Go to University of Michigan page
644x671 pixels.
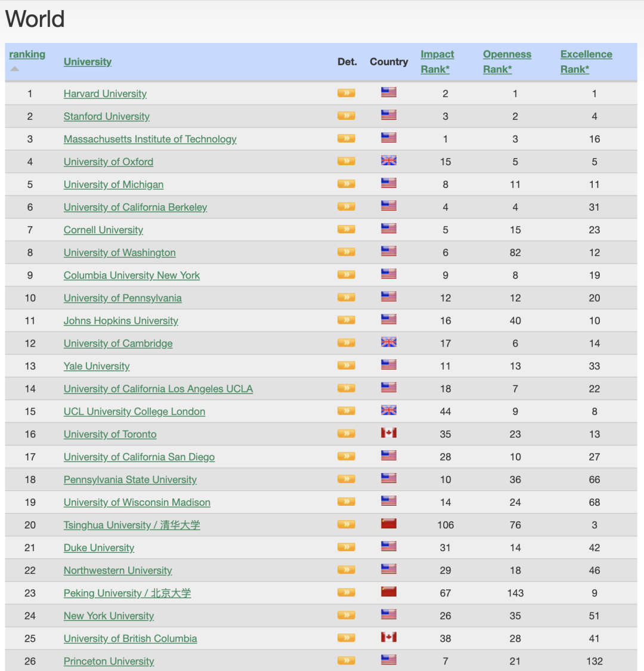point(113,184)
